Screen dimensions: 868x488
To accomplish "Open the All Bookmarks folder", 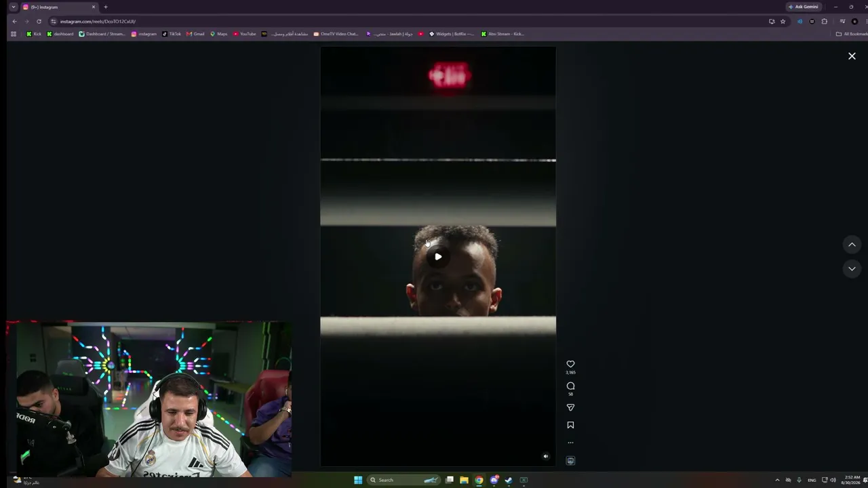I will tap(852, 34).
